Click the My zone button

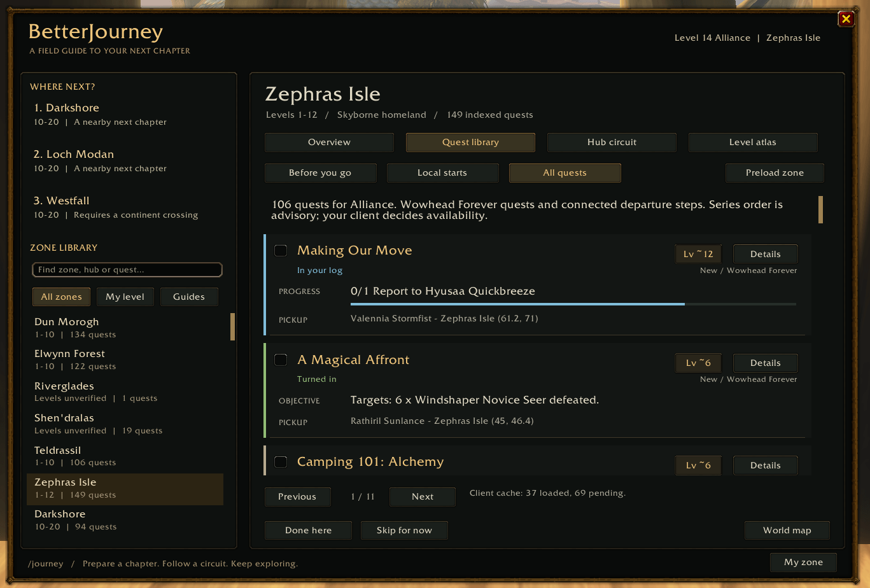click(803, 563)
